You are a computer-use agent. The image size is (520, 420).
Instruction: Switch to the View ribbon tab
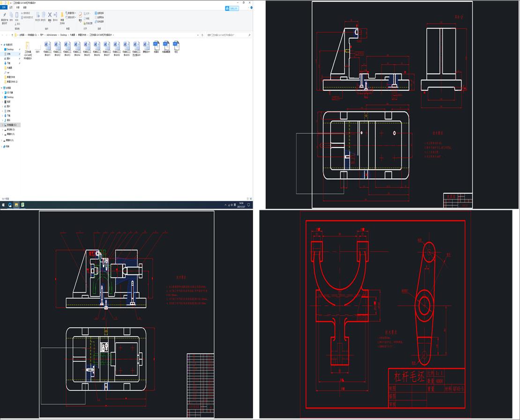coord(25,7)
